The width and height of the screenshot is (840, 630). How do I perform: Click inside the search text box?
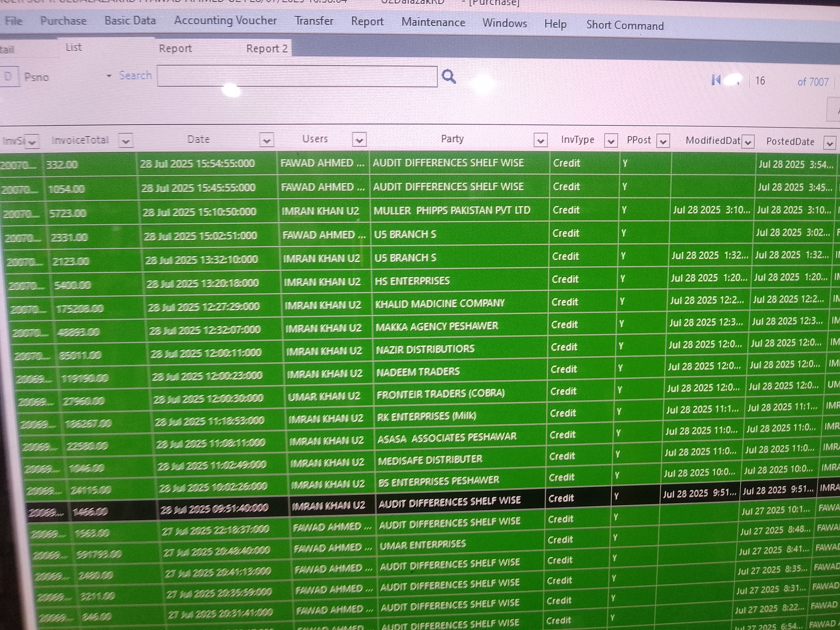297,76
